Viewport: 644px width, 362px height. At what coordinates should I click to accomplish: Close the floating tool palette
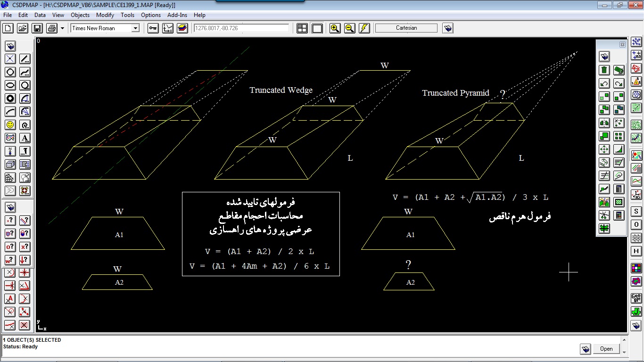click(x=622, y=44)
